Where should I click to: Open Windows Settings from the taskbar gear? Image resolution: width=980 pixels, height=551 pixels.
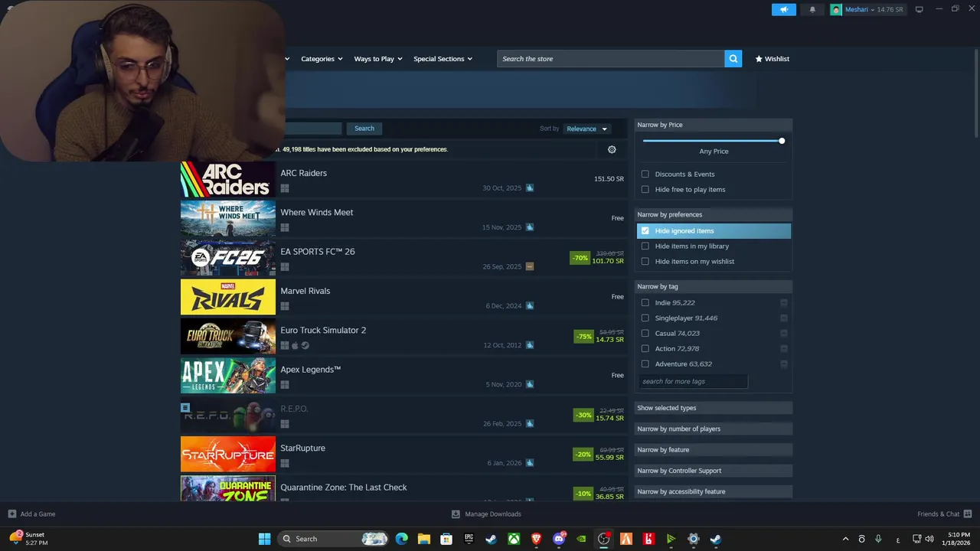click(x=694, y=539)
